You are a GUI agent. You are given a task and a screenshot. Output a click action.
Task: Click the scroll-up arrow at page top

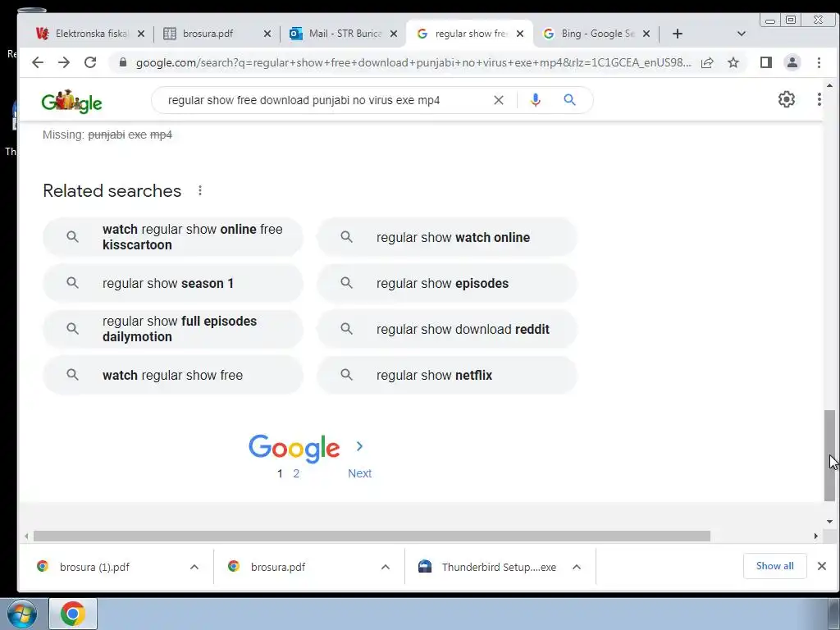[x=829, y=85]
